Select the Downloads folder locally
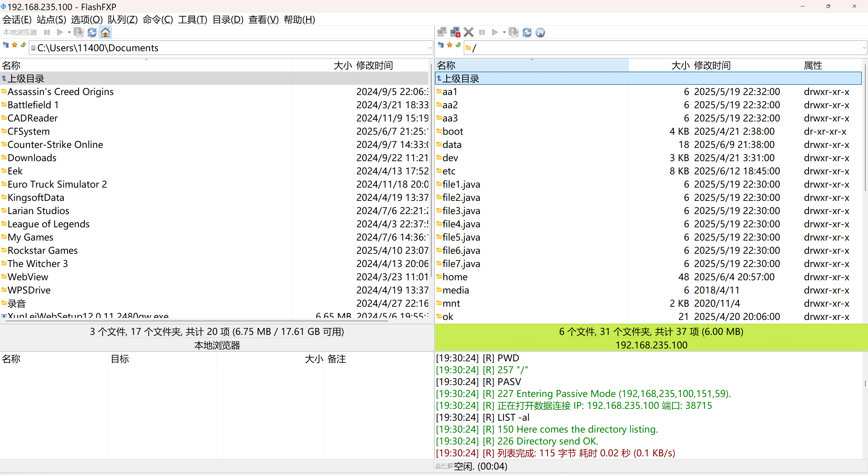This screenshot has height=475, width=868. coord(32,158)
